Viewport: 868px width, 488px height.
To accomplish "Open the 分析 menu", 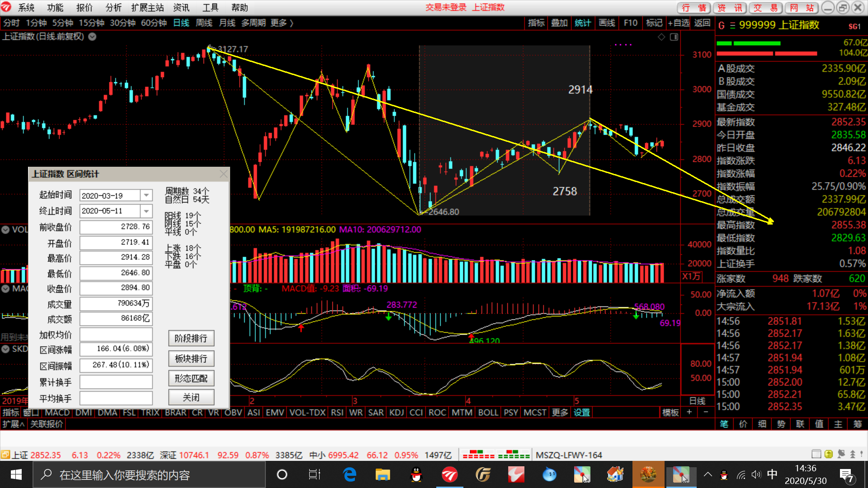I will 113,8.
